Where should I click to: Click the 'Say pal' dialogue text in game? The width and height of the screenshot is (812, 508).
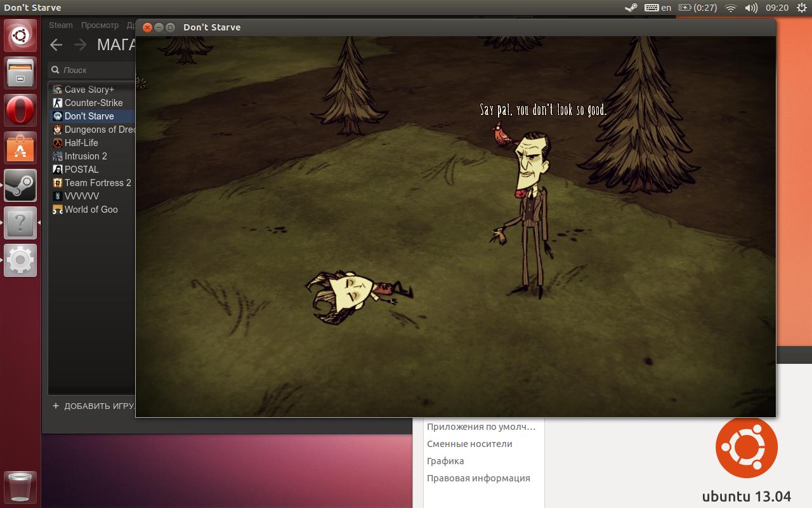tap(543, 110)
